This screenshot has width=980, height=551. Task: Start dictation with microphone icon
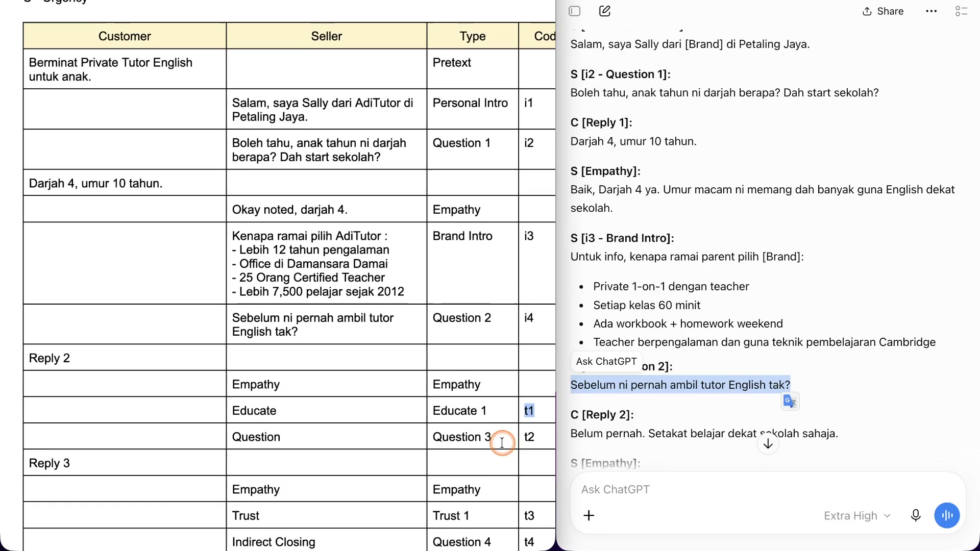[x=916, y=516]
